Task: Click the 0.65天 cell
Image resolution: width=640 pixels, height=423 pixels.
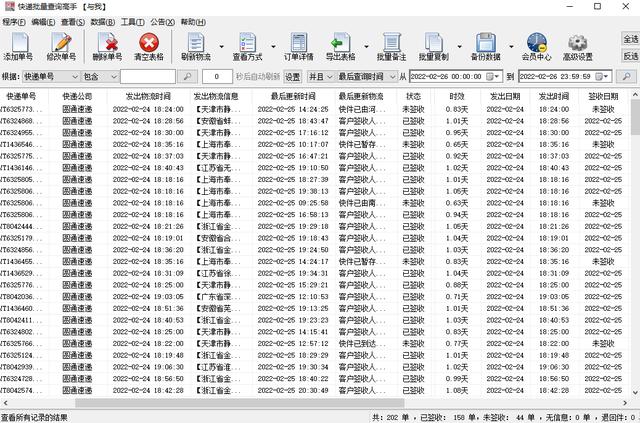Action: [457, 145]
